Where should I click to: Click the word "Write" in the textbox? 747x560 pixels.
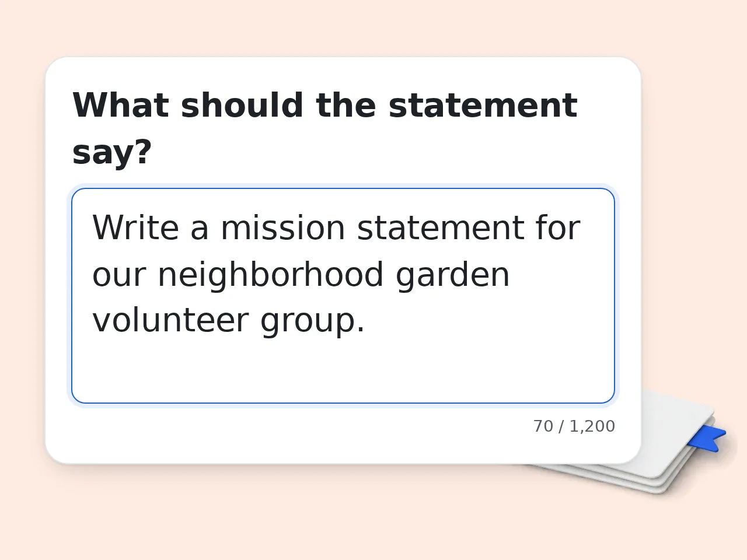point(135,228)
